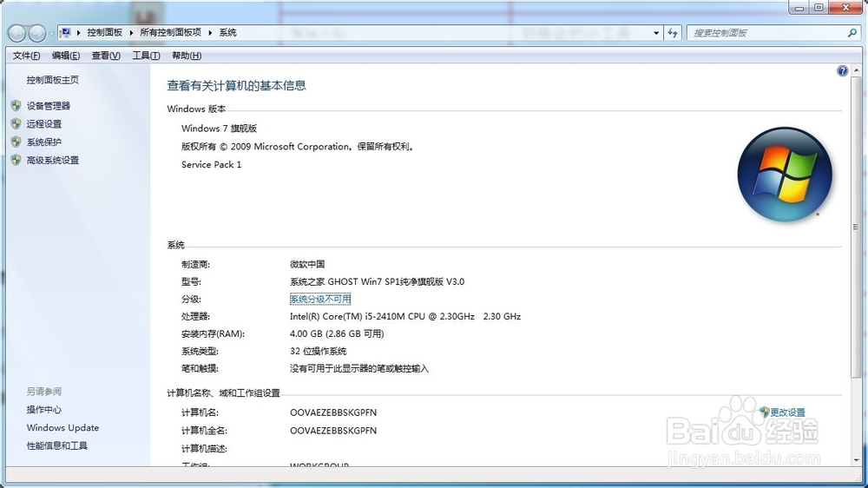Image resolution: width=868 pixels, height=488 pixels.
Task: Select pen and touch value 没有可用于此显示器的笔或触控输入
Action: [359, 368]
